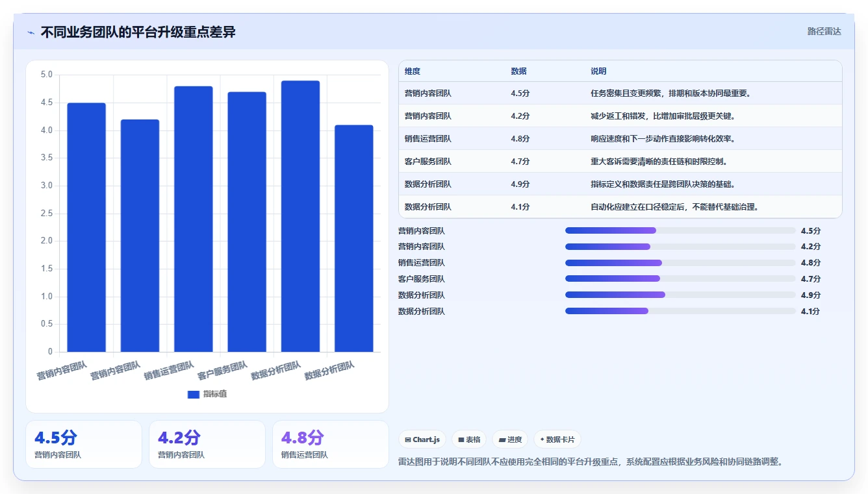Click the 4.2分 progress bar

(680, 247)
